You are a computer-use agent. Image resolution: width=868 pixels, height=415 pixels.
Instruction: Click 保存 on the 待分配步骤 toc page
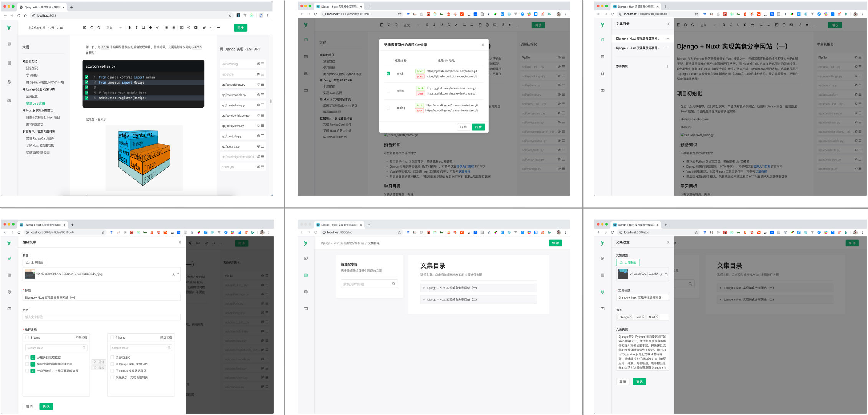pos(556,243)
